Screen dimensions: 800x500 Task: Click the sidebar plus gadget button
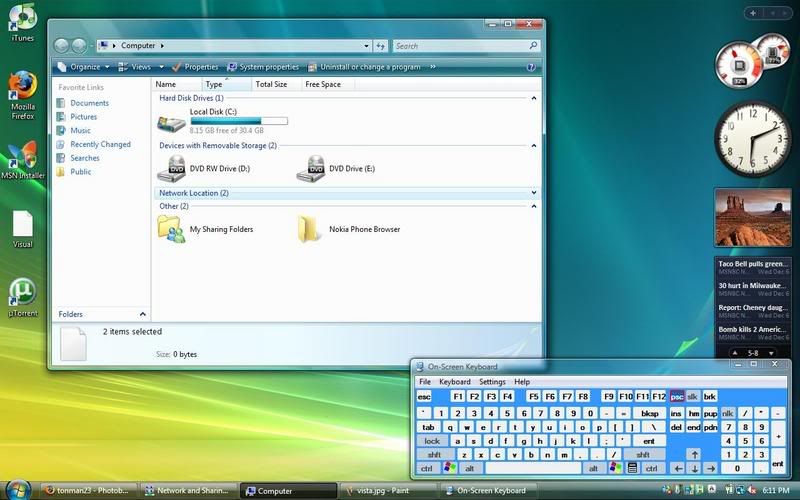[753, 13]
